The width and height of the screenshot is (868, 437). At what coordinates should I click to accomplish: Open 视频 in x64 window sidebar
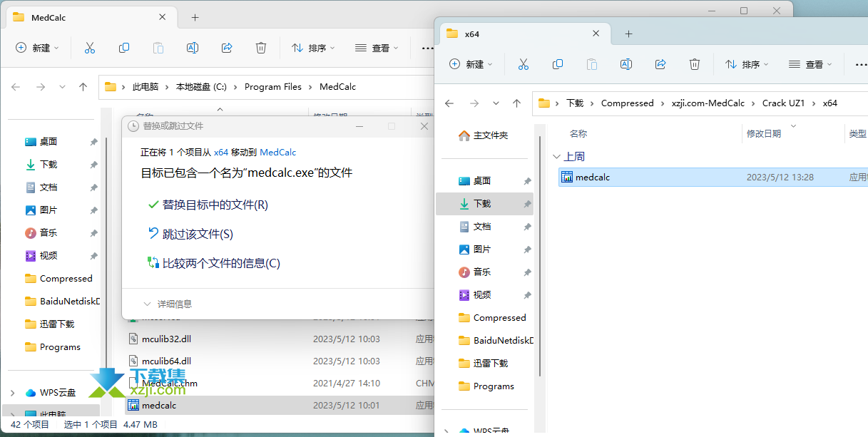click(482, 294)
